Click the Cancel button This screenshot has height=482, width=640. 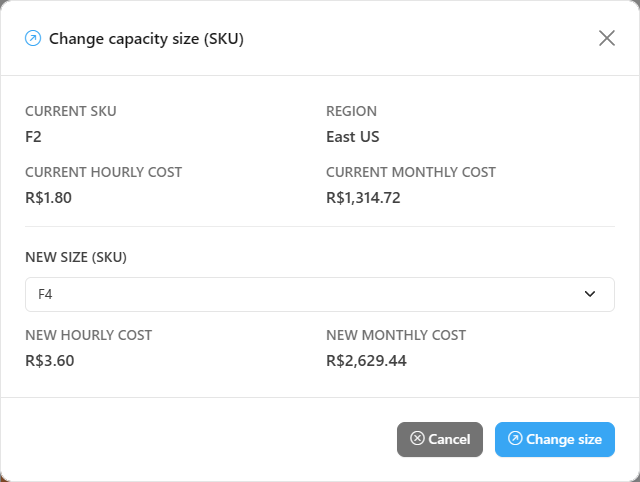tap(440, 439)
